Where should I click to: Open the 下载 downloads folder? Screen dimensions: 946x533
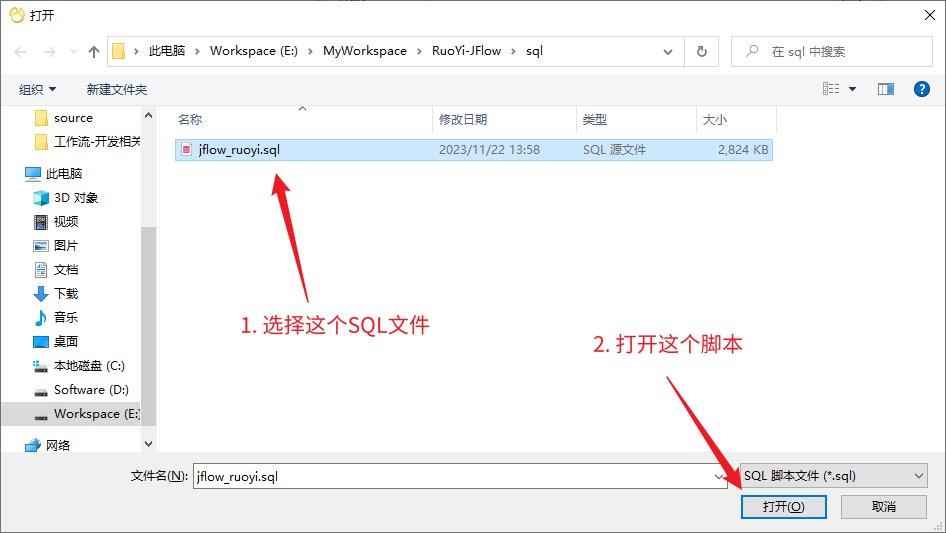tap(65, 294)
